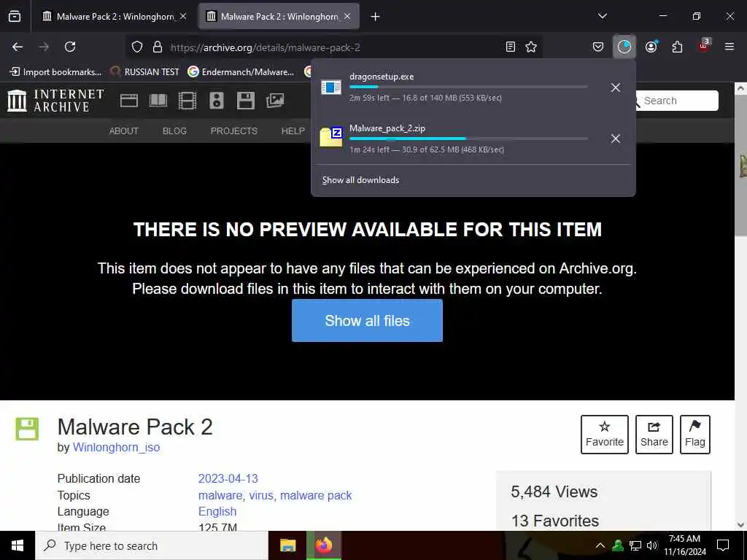This screenshot has height=560, width=747.
Task: Open the Endermanch/Malware bookmark
Action: point(241,72)
